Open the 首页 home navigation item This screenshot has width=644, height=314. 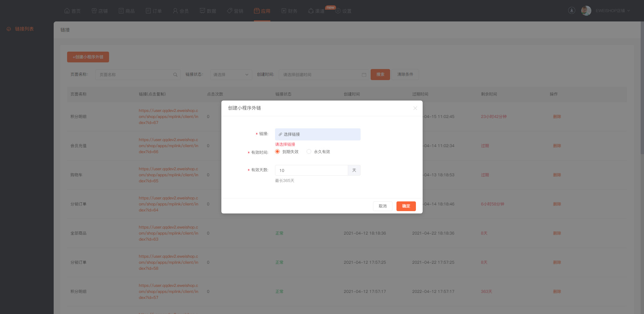tap(72, 11)
